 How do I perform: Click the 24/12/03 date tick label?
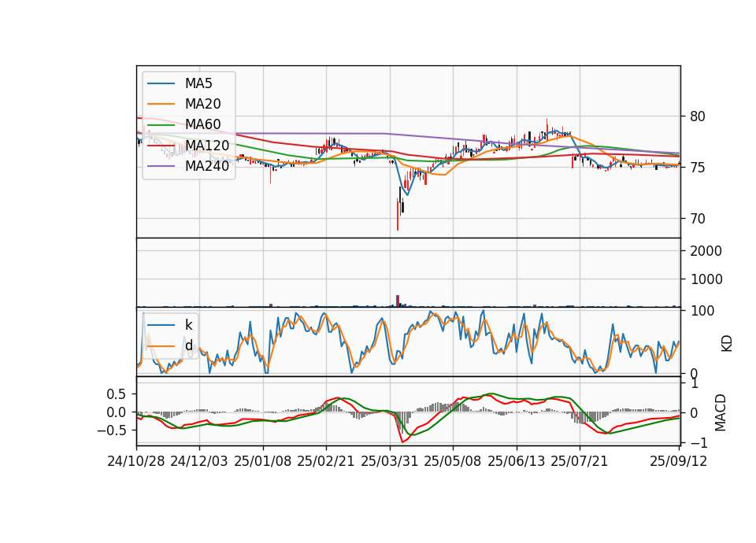(199, 461)
